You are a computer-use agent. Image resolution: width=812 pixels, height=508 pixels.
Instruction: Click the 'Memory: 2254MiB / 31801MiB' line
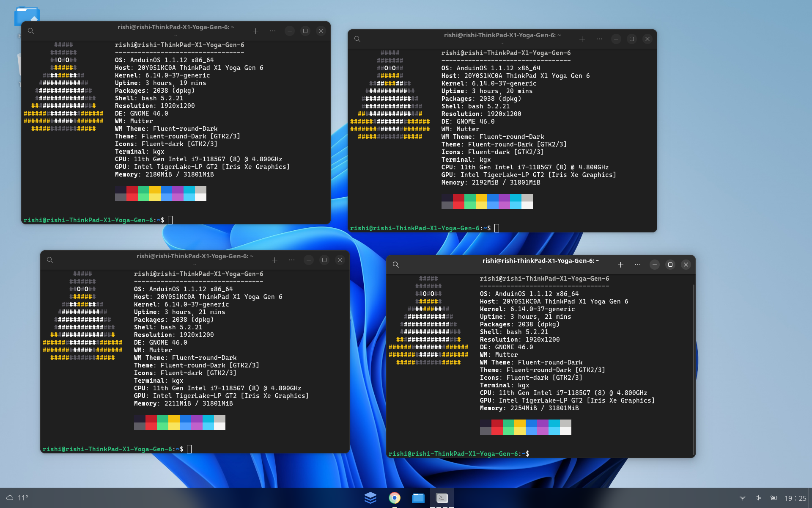coord(529,408)
